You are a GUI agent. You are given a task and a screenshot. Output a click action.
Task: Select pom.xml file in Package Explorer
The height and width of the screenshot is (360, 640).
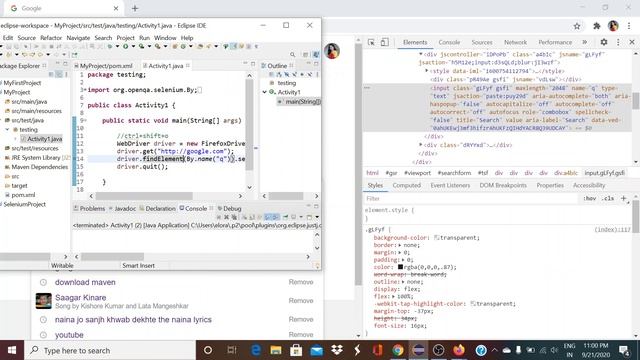(20, 195)
